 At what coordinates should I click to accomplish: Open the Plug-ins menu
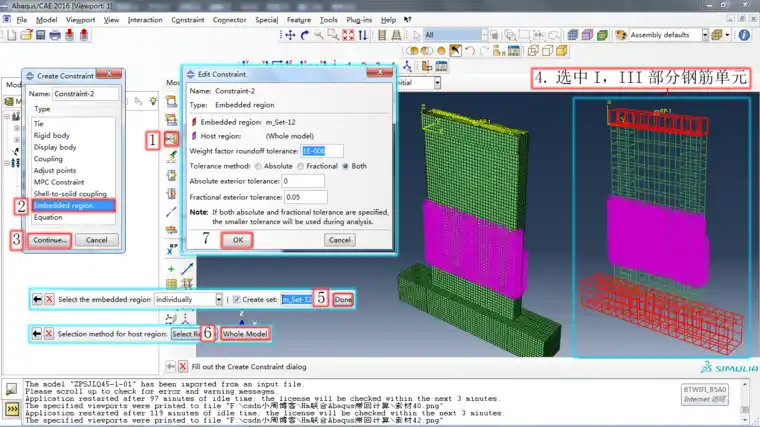(x=359, y=20)
